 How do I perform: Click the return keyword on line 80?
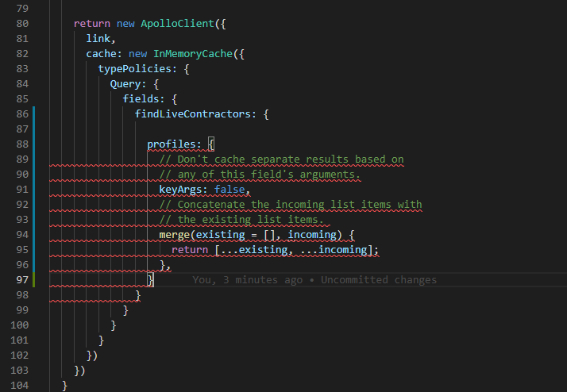point(92,24)
